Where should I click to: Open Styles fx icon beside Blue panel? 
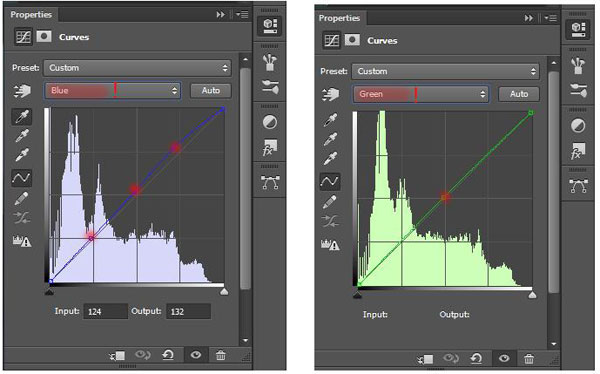270,147
